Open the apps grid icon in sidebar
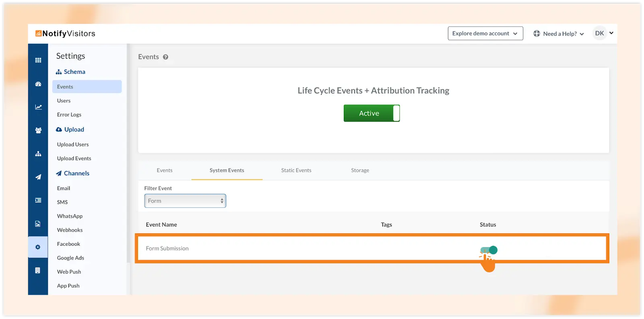The width and height of the screenshot is (644, 319). click(x=38, y=60)
